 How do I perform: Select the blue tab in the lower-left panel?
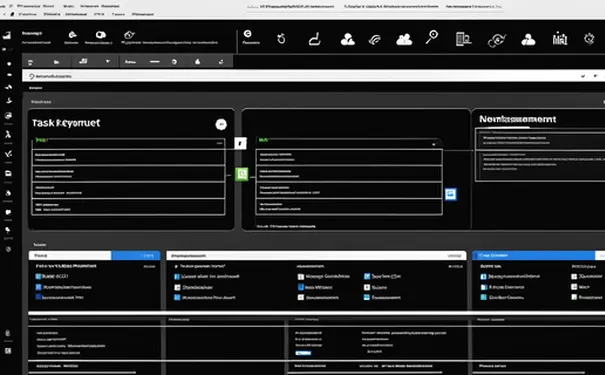point(135,255)
